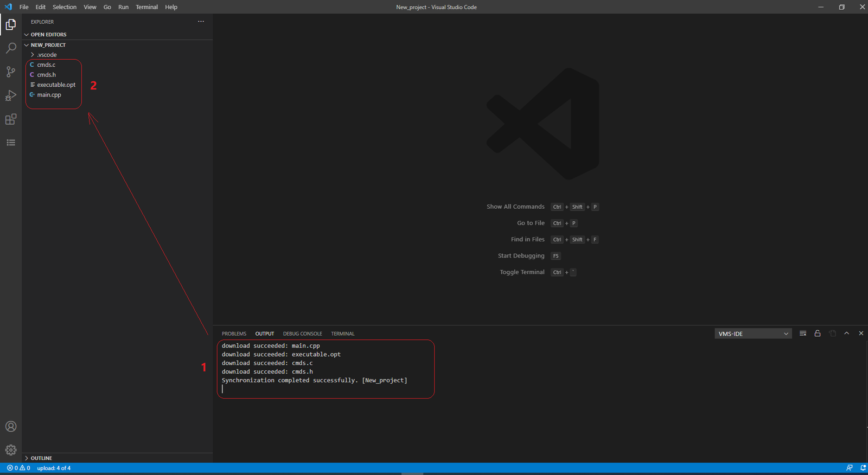Click the errors and warnings status indicator
The height and width of the screenshot is (475, 868).
[18, 468]
